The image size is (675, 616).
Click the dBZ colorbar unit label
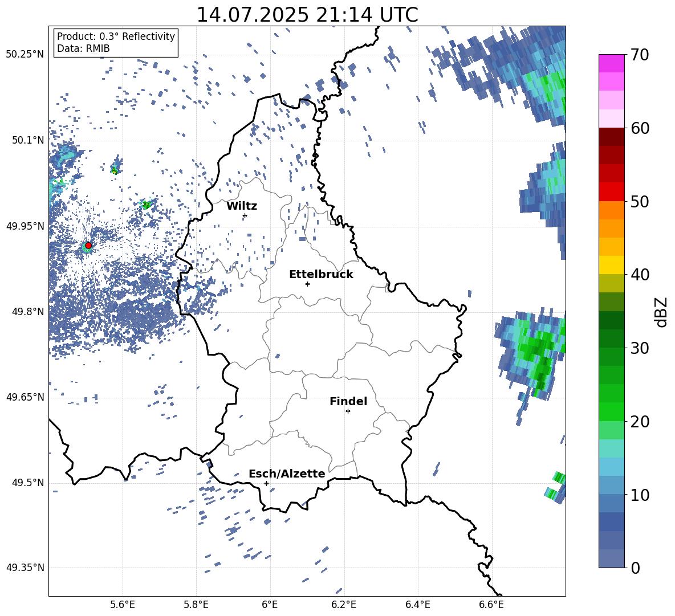tap(662, 312)
